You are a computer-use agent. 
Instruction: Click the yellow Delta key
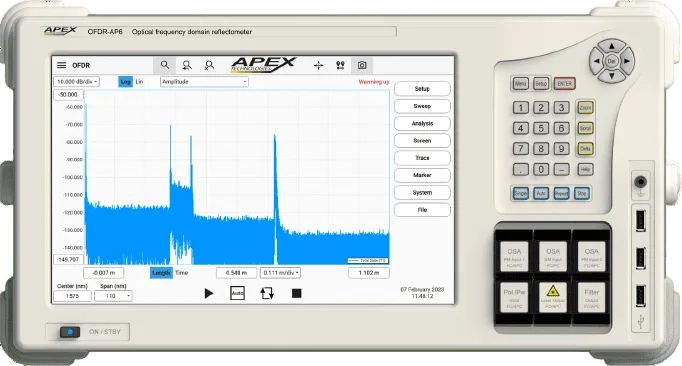pos(585,149)
